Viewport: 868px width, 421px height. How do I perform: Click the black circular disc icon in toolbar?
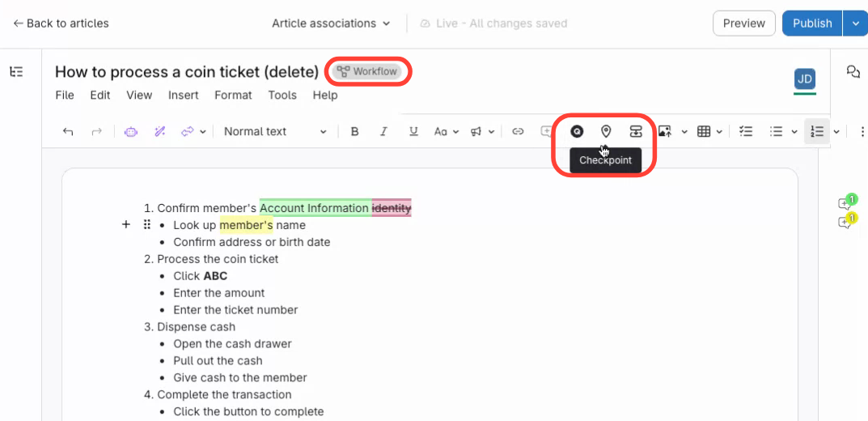pos(577,131)
